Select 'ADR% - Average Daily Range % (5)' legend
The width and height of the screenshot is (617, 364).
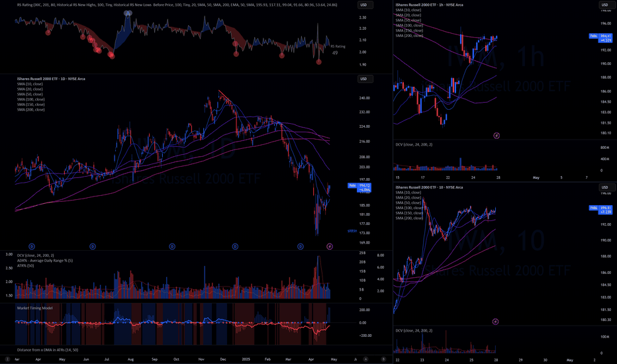(45, 261)
